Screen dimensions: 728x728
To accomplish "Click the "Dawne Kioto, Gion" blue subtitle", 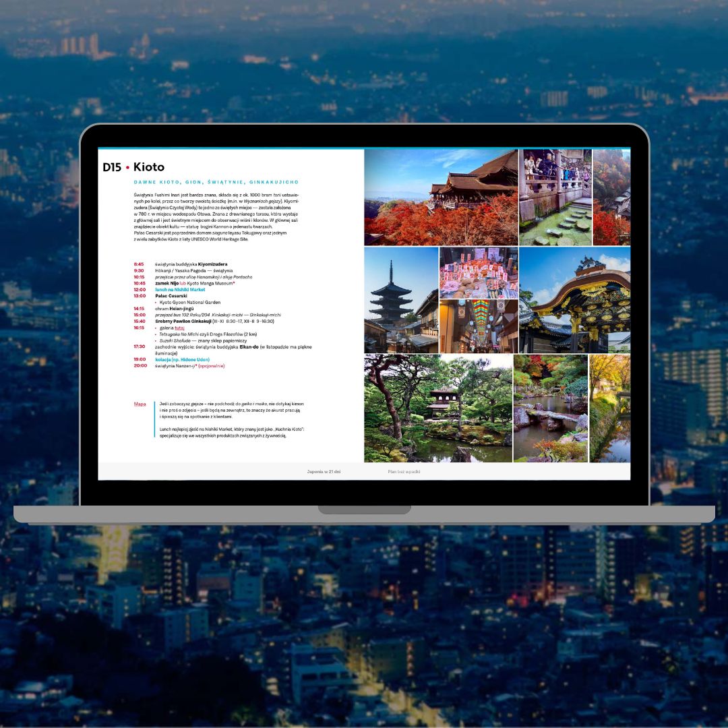I will click(216, 183).
